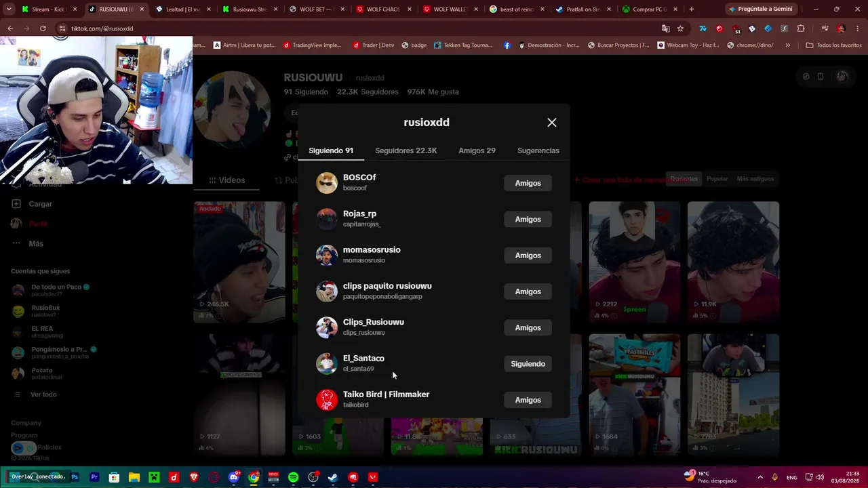Open the El_Santaco name link
The image size is (868, 488).
pyautogui.click(x=363, y=359)
